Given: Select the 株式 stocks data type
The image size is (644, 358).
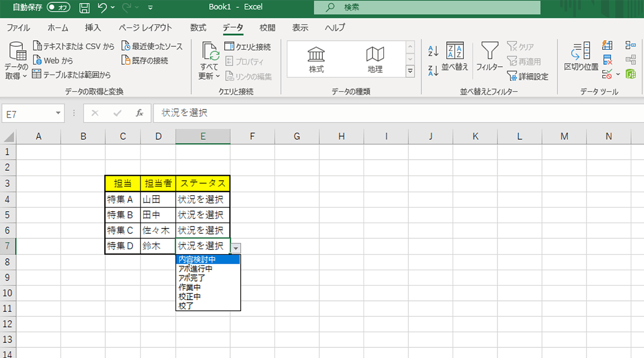Looking at the screenshot, I should (316, 59).
